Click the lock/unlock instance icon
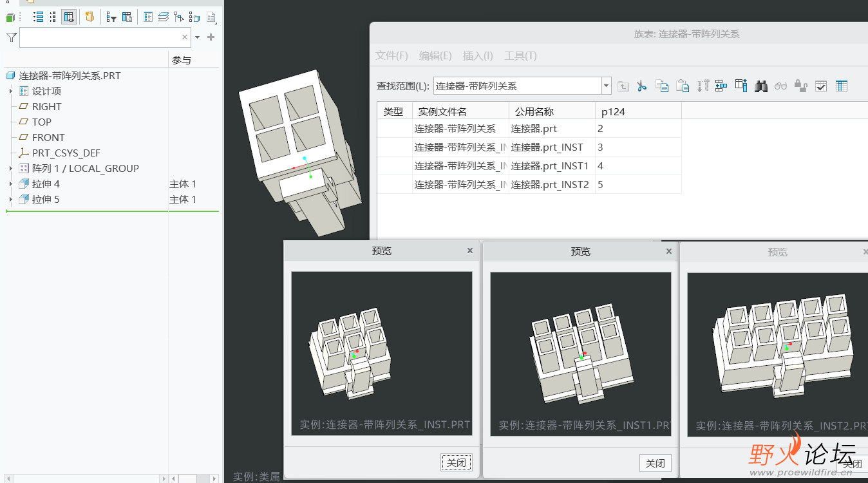Screen dimensions: 868x483 [x=801, y=86]
